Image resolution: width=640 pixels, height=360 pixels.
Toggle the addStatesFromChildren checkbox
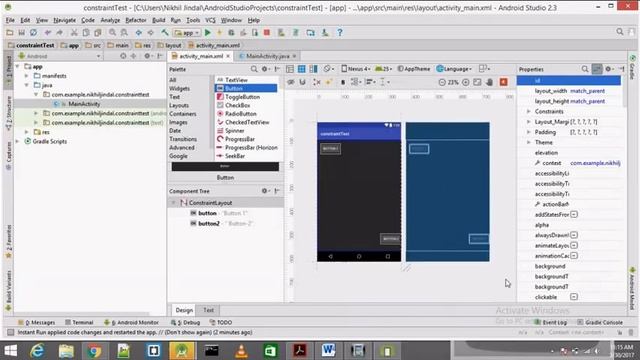coord(574,214)
